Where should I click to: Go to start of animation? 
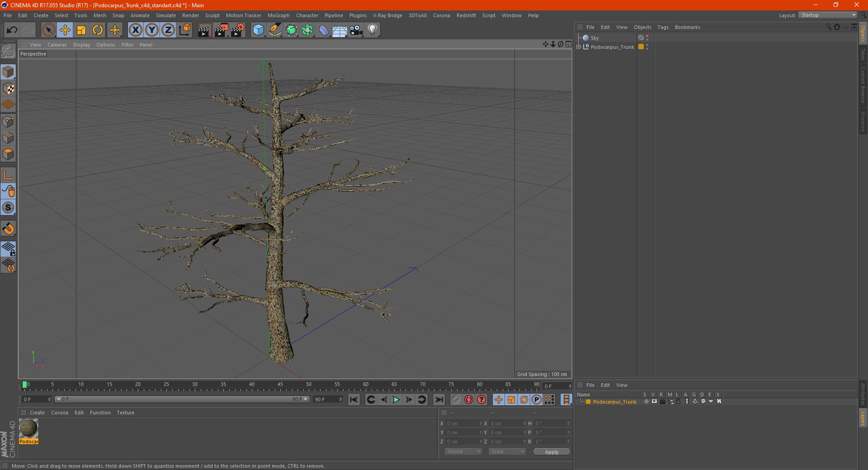click(354, 399)
